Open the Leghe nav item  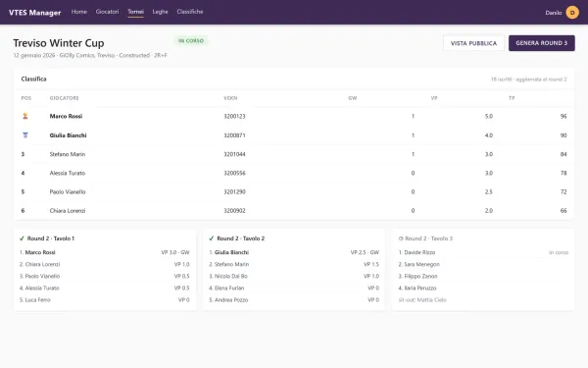[x=160, y=12]
